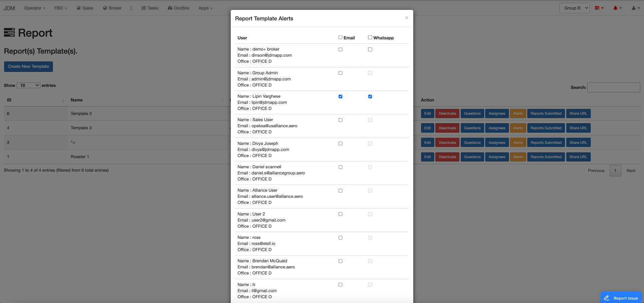Click the Create New Template button
The image size is (644, 303).
click(29, 67)
